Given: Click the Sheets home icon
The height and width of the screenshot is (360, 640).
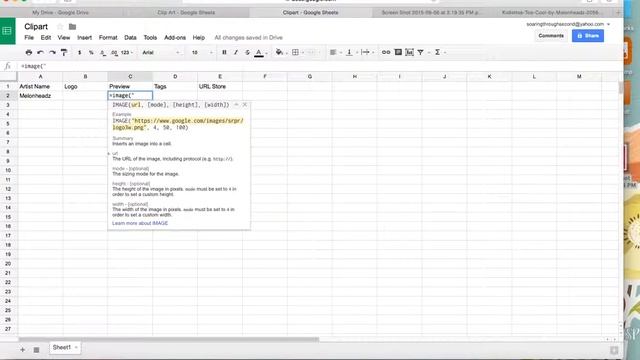Looking at the screenshot, I should click(x=7, y=31).
